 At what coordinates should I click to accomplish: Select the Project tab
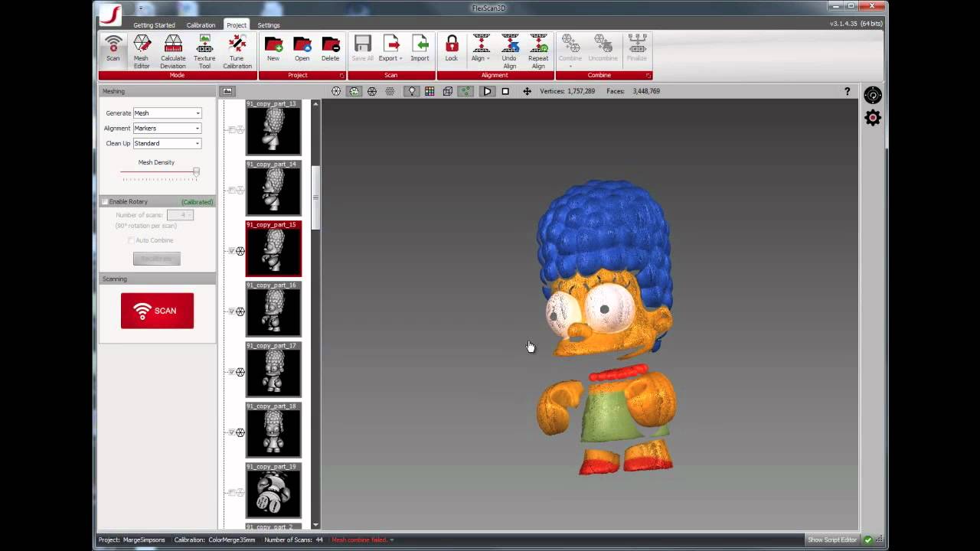[237, 25]
